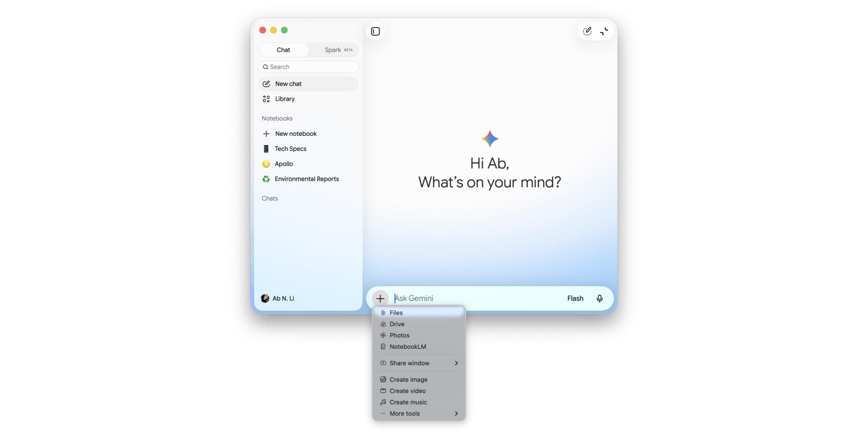868x434 pixels.
Task: Click the search magnifier icon
Action: (x=266, y=67)
